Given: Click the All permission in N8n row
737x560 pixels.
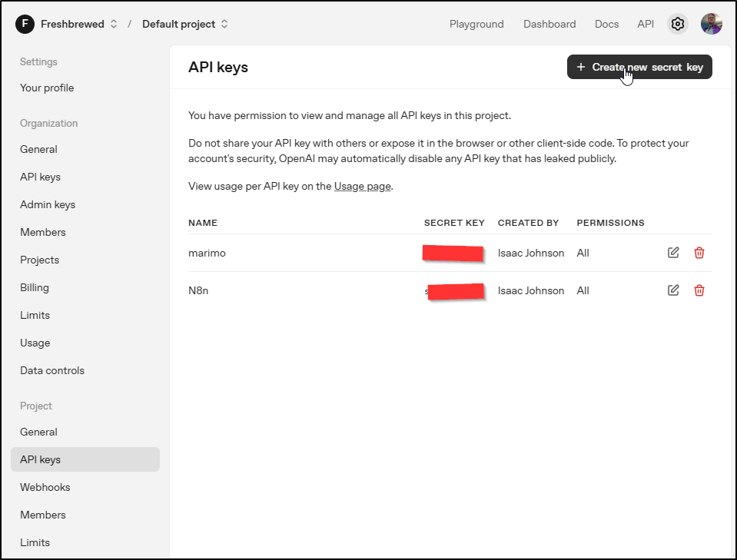Looking at the screenshot, I should (583, 291).
